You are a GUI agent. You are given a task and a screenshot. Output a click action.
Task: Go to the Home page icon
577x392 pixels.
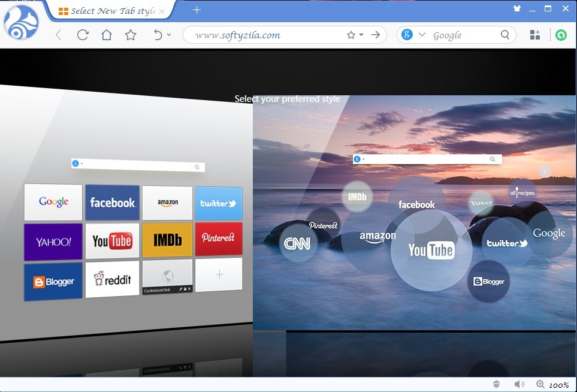point(107,35)
